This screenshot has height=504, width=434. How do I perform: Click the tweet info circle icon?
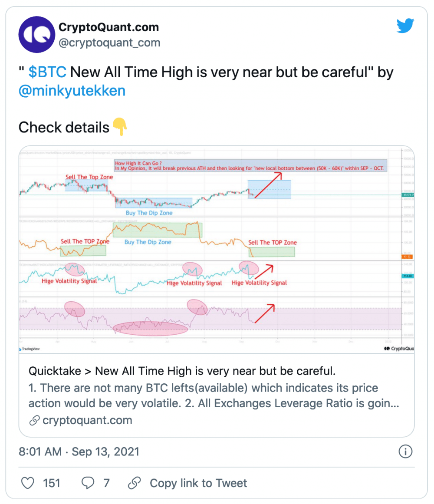pos(405,451)
